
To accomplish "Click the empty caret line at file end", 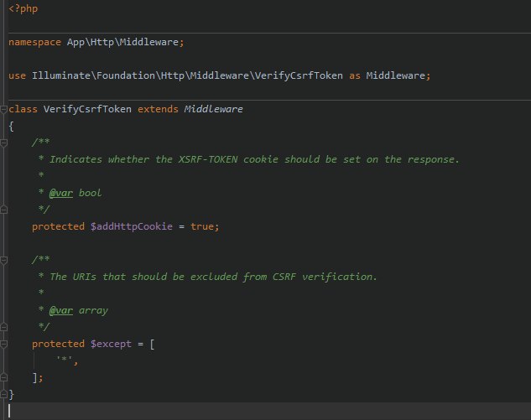I will tap(269, 411).
